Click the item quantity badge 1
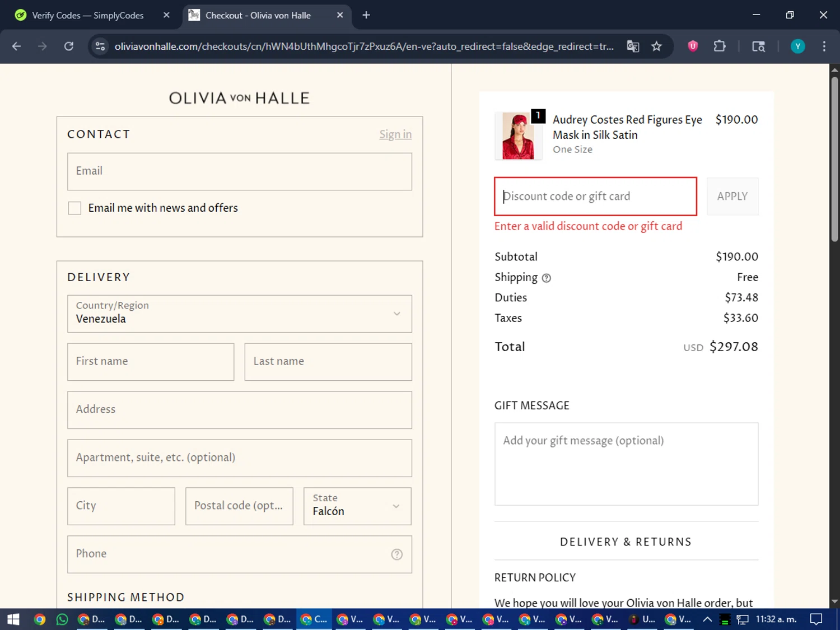This screenshot has height=630, width=840. (538, 115)
